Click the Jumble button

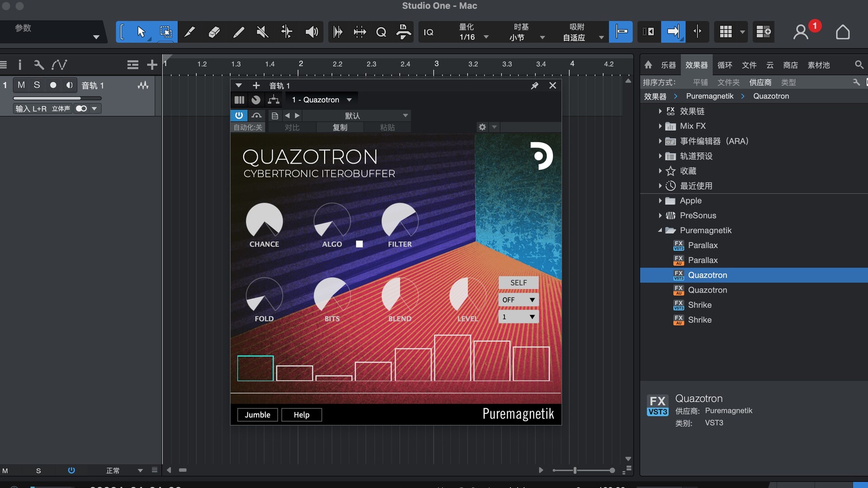[257, 415]
